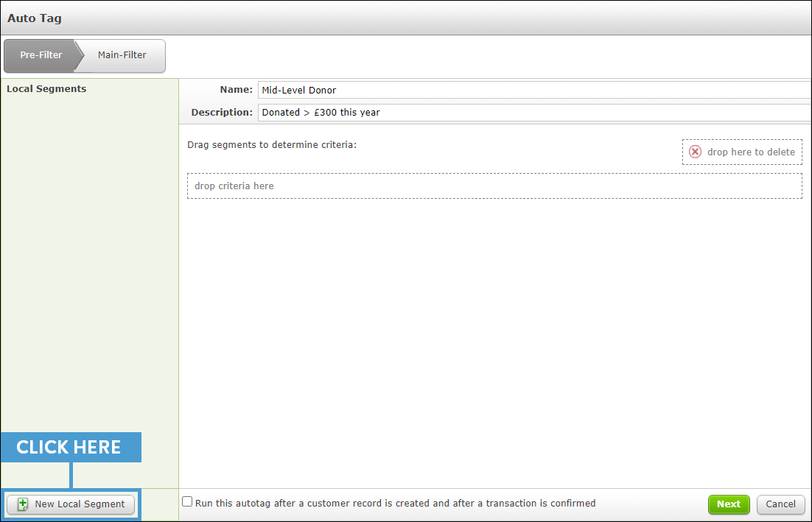Click the Local Segments panel header
Viewport: 812px width, 522px height.
(46, 88)
